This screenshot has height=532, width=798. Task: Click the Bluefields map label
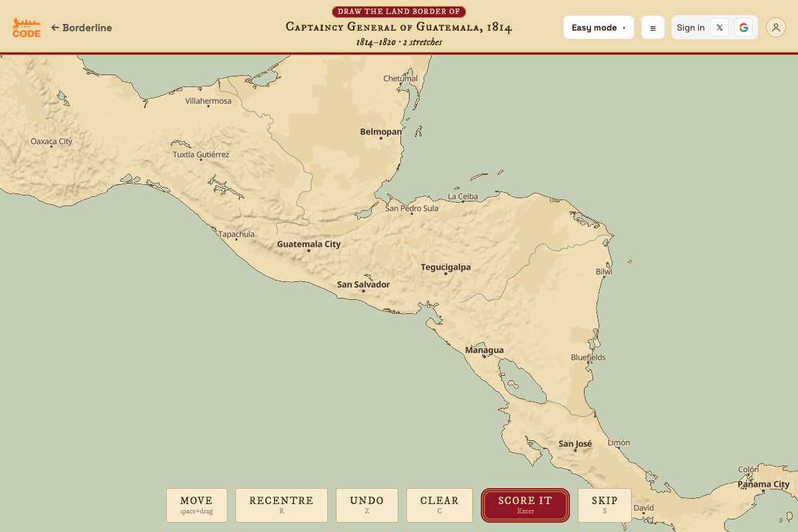coord(589,357)
